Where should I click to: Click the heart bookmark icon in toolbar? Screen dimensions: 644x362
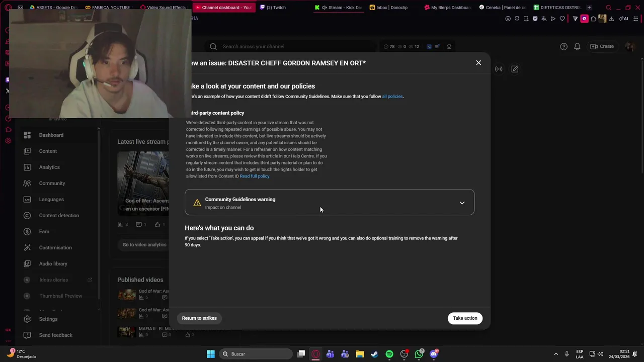[x=562, y=19]
